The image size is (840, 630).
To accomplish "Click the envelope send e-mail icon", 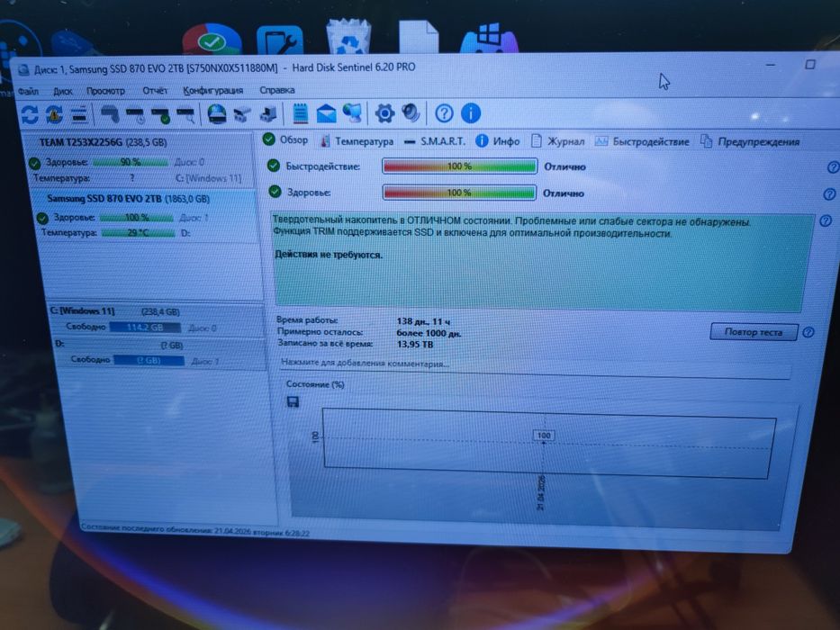I will [326, 113].
